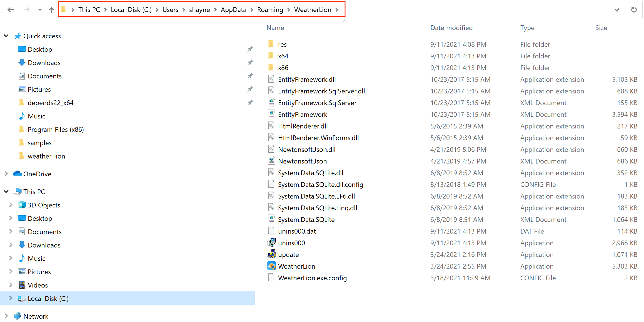Viewport: 644px width, 322px height.
Task: Open recent locations dropdown arrow
Action: pyautogui.click(x=40, y=10)
